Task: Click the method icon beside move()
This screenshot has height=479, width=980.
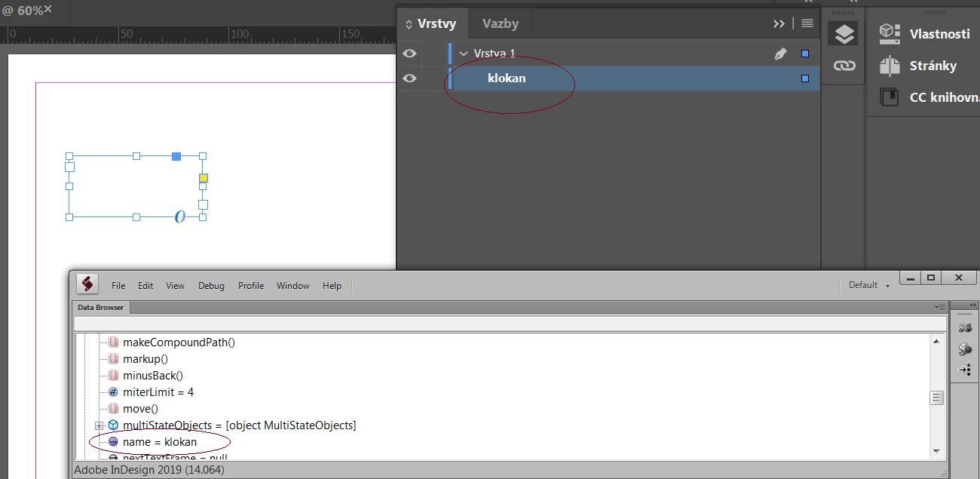Action: point(113,408)
